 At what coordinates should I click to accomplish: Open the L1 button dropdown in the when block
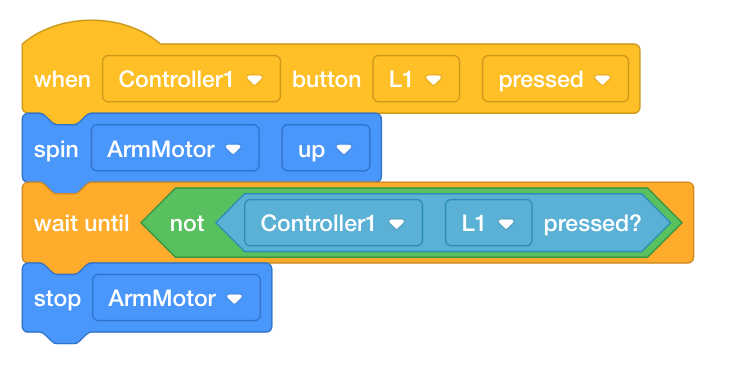(x=416, y=79)
